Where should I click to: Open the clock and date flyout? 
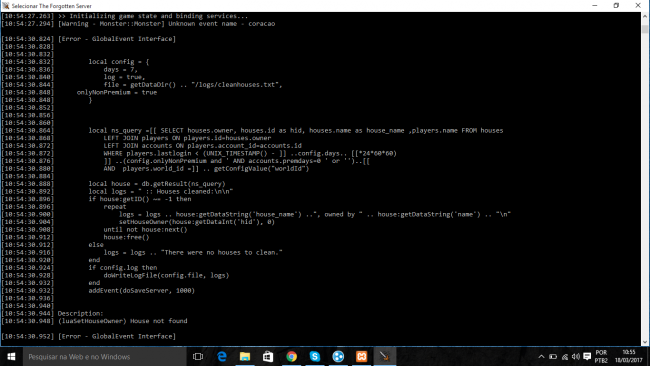[x=628, y=356]
